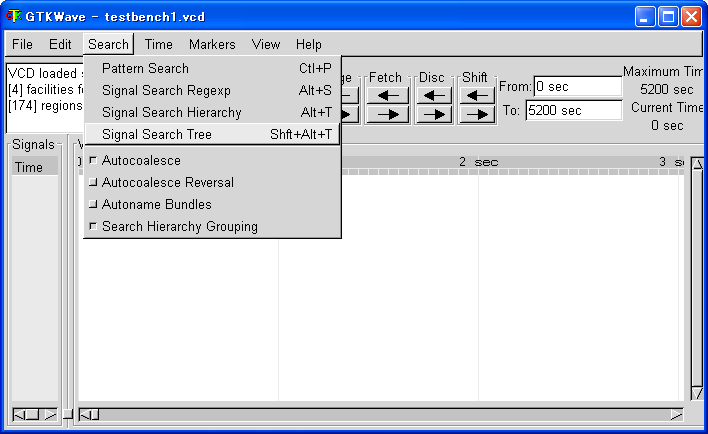The height and width of the screenshot is (434, 708).
Task: Open the View menu
Action: click(x=266, y=44)
